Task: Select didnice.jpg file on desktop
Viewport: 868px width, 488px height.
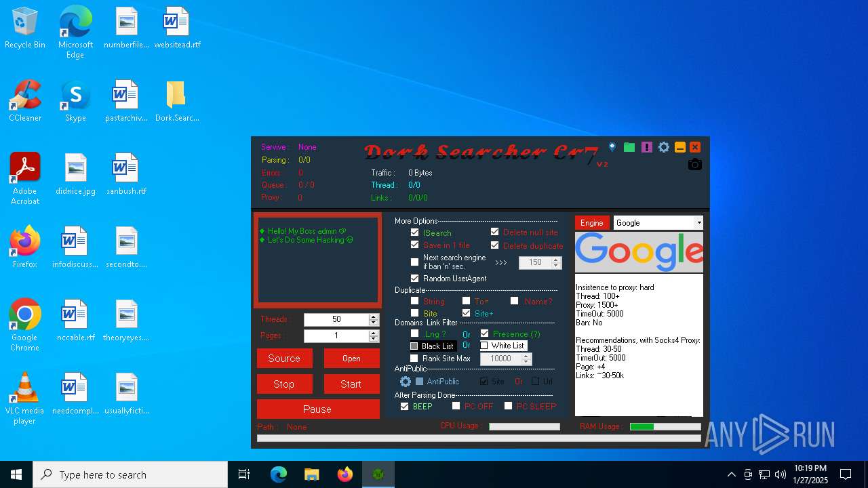Action: pyautogui.click(x=75, y=175)
